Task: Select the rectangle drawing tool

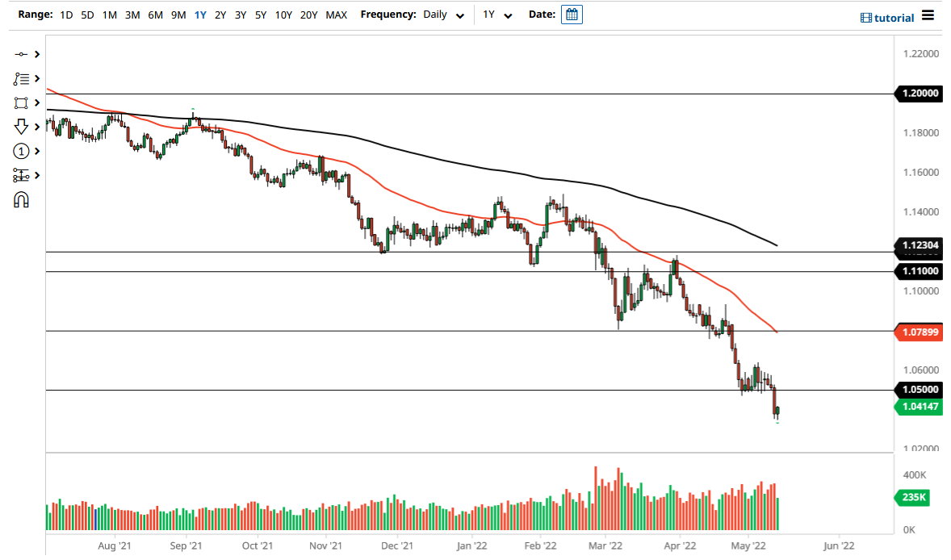Action: click(20, 102)
